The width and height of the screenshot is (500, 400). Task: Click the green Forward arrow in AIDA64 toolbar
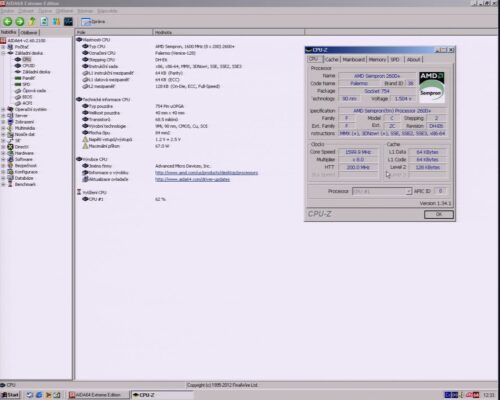[20, 22]
